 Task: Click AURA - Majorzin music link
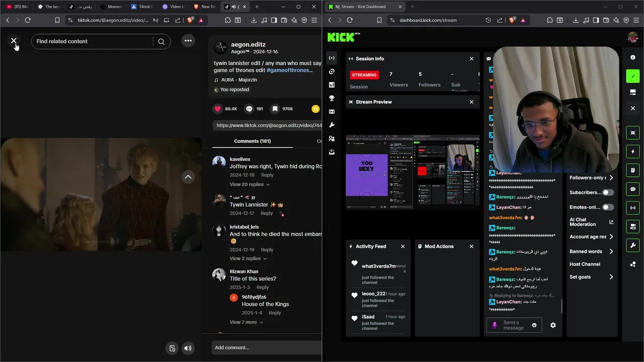pos(238,80)
